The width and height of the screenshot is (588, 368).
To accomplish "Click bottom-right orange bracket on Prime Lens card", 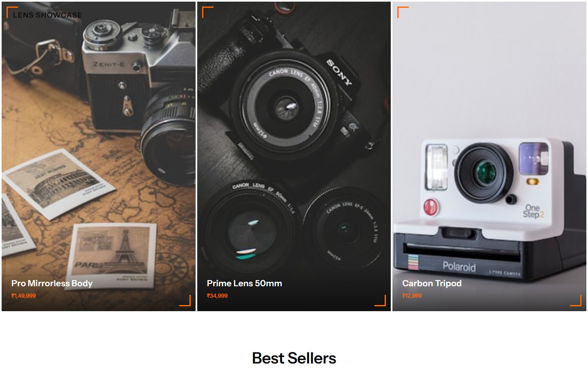I will click(380, 300).
